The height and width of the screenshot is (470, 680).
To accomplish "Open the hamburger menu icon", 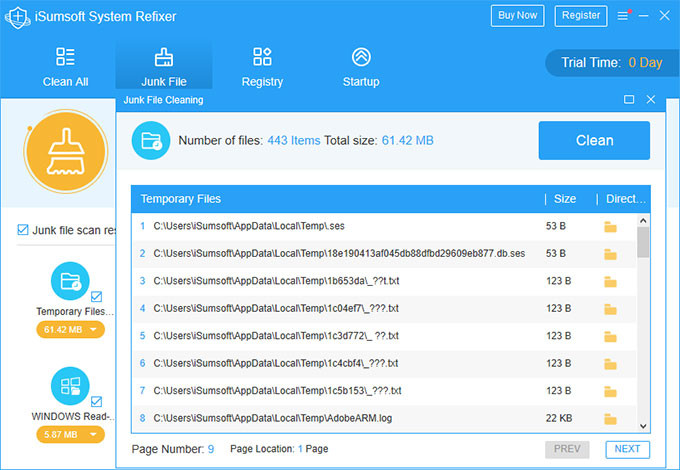I will [623, 16].
